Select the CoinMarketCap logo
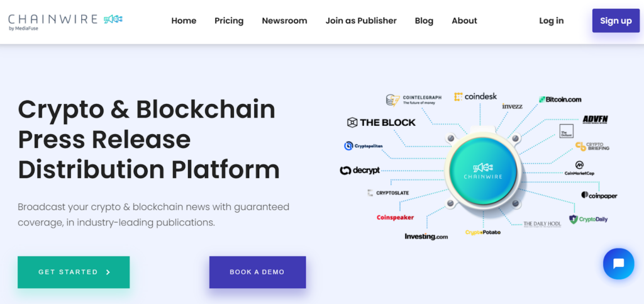This screenshot has width=644, height=304. pyautogui.click(x=579, y=168)
